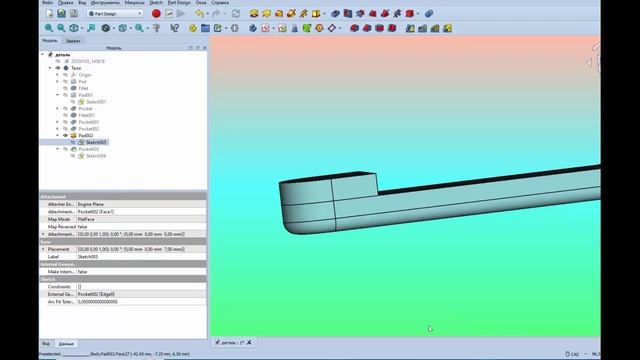Image resolution: width=640 pixels, height=360 pixels.
Task: Click the Boolean operation icon
Action: click(x=429, y=13)
